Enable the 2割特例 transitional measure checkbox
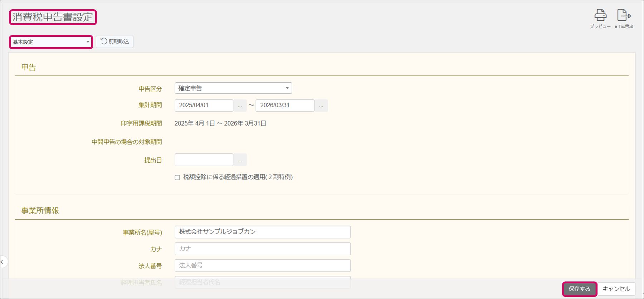The height and width of the screenshot is (299, 644). (177, 177)
